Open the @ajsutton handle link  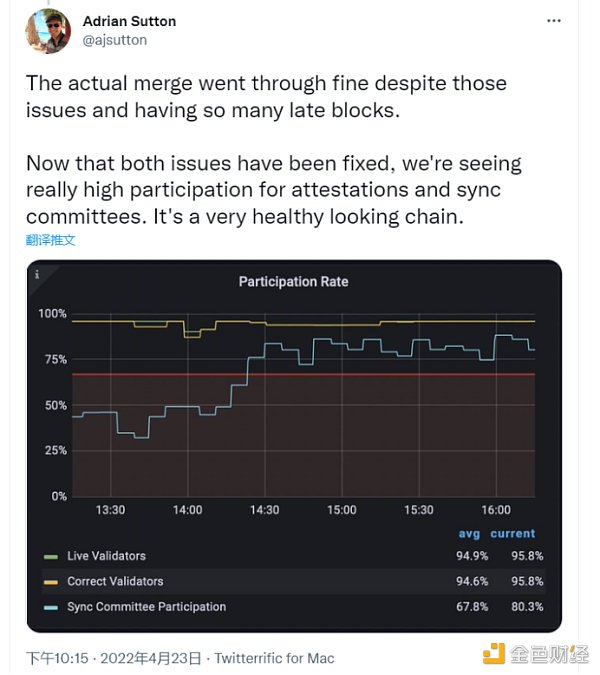pyautogui.click(x=114, y=40)
